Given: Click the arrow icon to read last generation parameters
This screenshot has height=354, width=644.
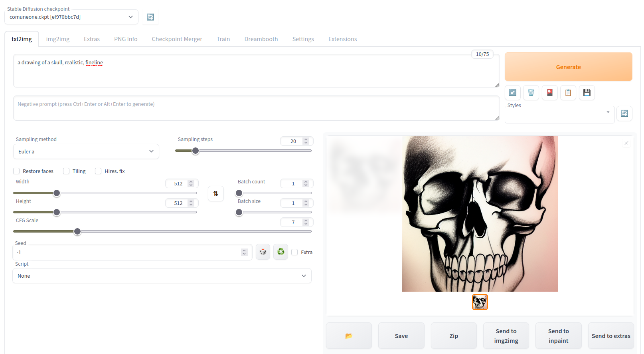Looking at the screenshot, I should pos(513,93).
